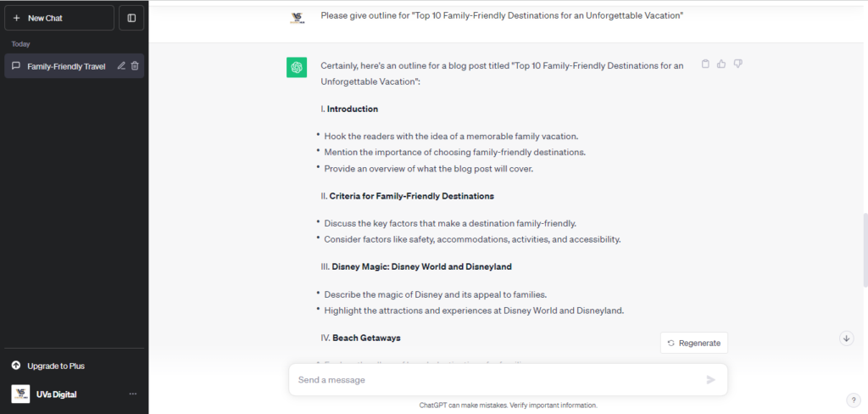Click the "Highlight the attractions" bullet line

474,310
